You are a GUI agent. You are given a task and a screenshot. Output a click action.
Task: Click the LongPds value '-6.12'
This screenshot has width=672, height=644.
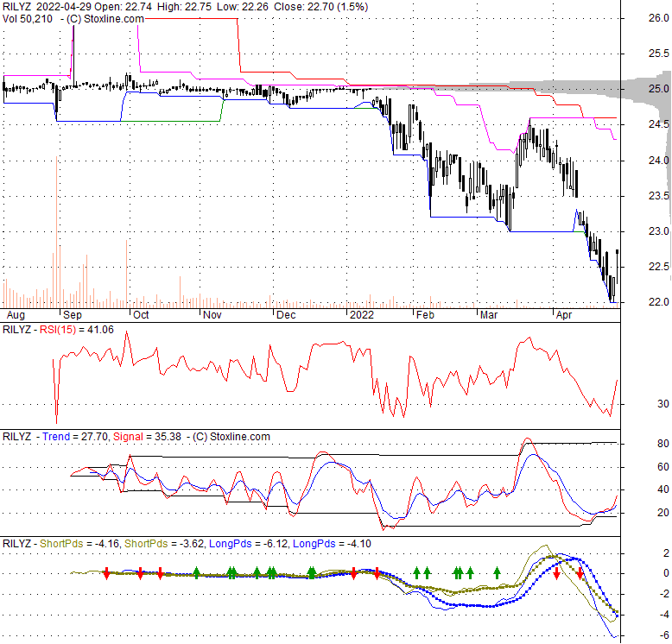[276, 544]
